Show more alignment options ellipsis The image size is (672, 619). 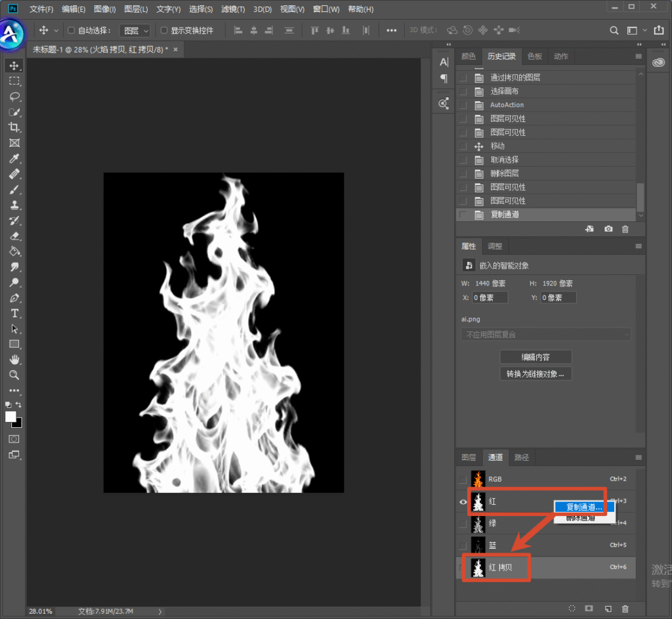[x=391, y=30]
